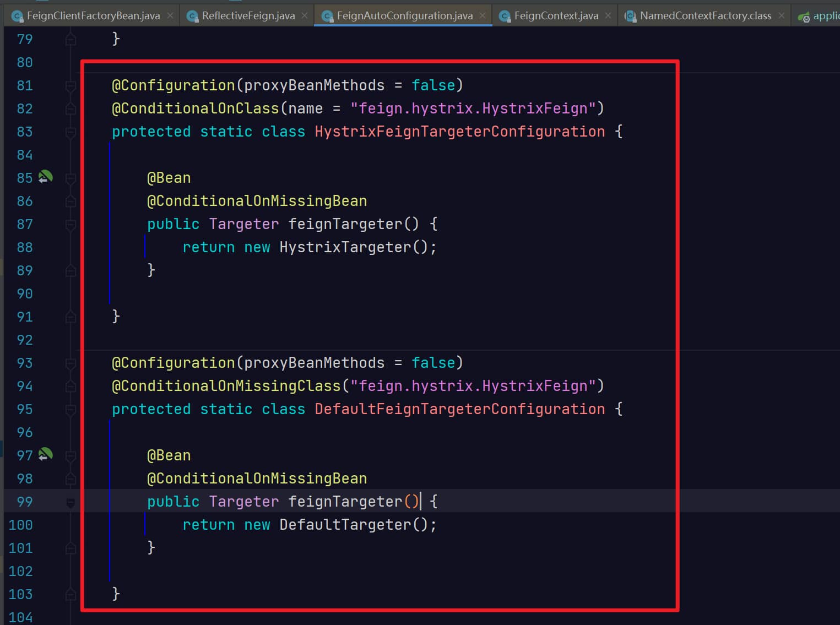Collapse the fold end marker at line 91

[71, 317]
